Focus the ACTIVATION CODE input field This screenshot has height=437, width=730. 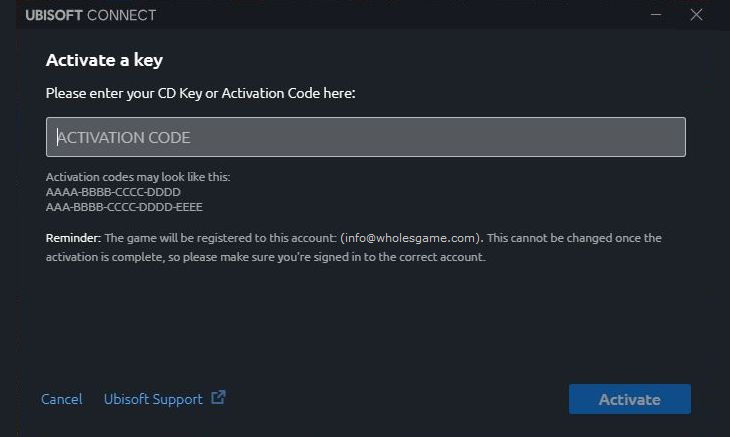click(365, 137)
